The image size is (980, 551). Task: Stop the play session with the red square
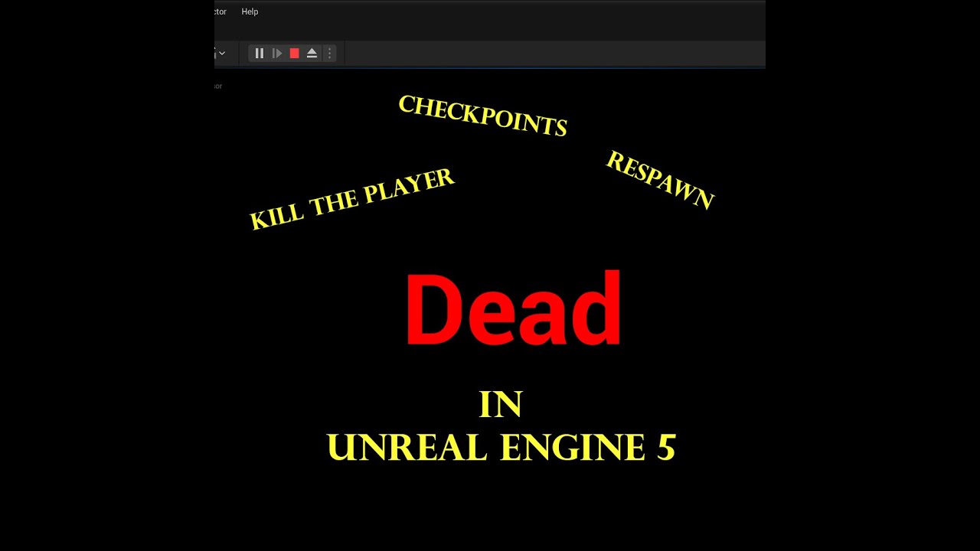tap(294, 53)
